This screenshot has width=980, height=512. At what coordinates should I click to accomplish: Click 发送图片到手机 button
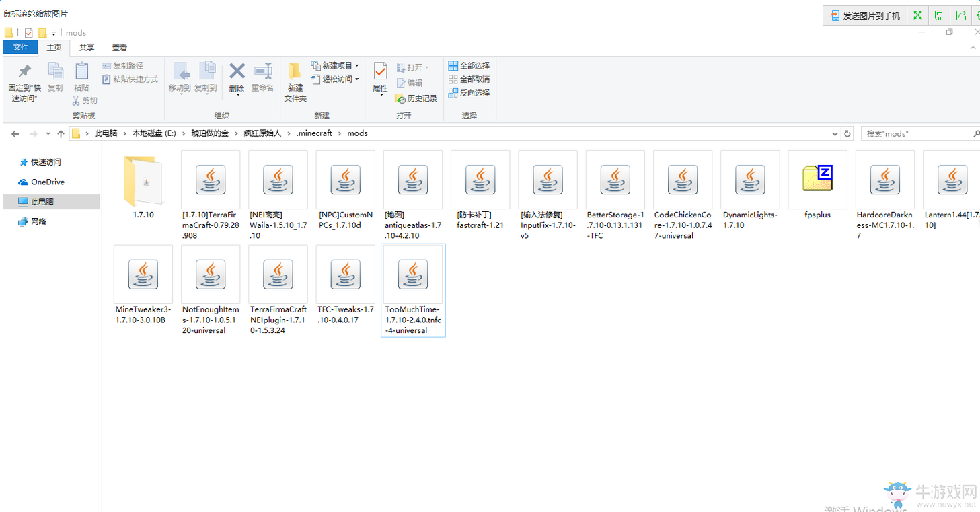pyautogui.click(x=864, y=15)
